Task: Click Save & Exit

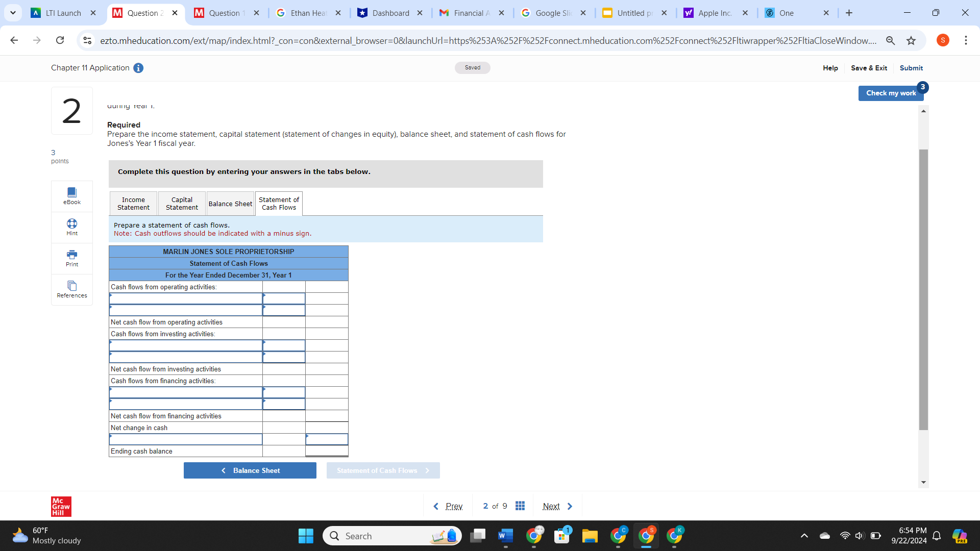Action: pos(869,68)
